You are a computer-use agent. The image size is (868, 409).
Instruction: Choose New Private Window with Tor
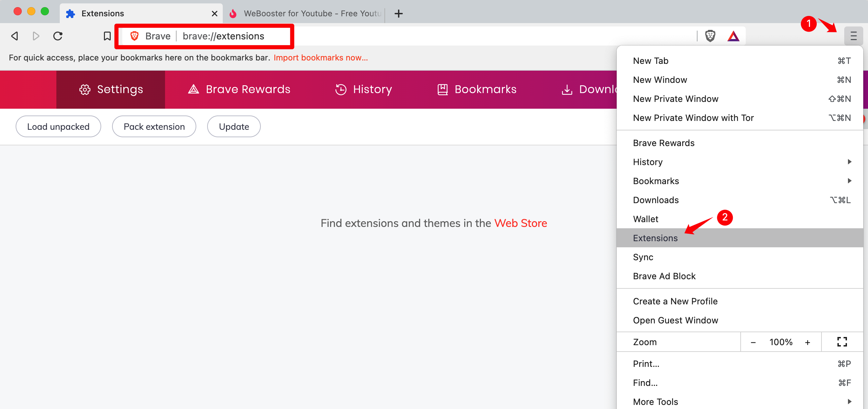[740, 118]
